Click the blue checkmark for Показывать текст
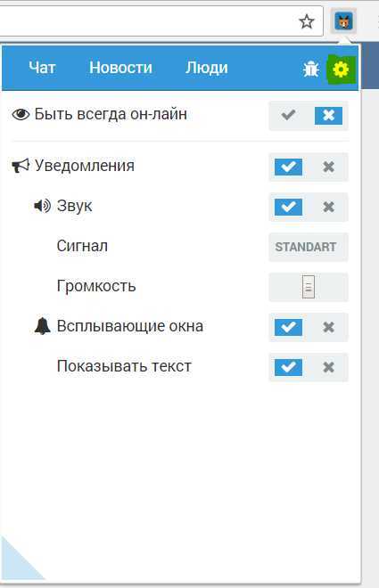The width and height of the screenshot is (379, 588). tap(288, 367)
